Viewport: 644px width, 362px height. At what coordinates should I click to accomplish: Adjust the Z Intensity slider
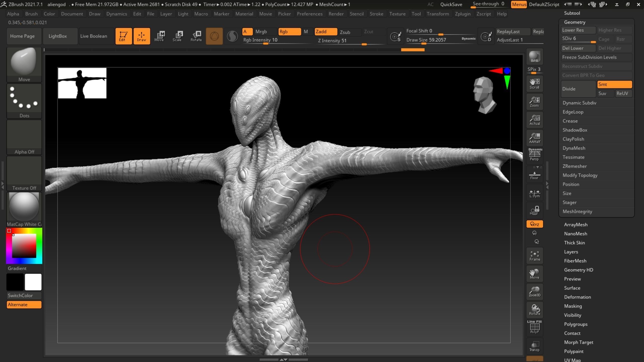pyautogui.click(x=351, y=41)
